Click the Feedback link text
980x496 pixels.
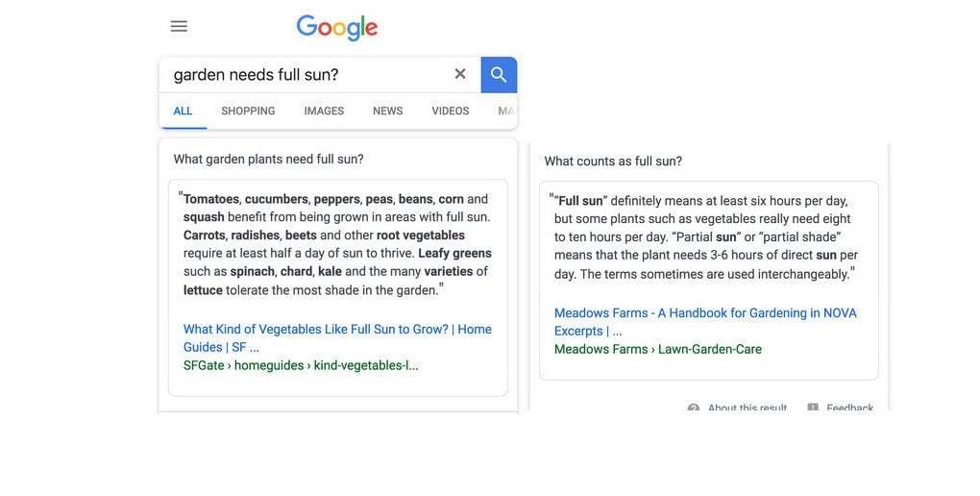[x=850, y=409]
